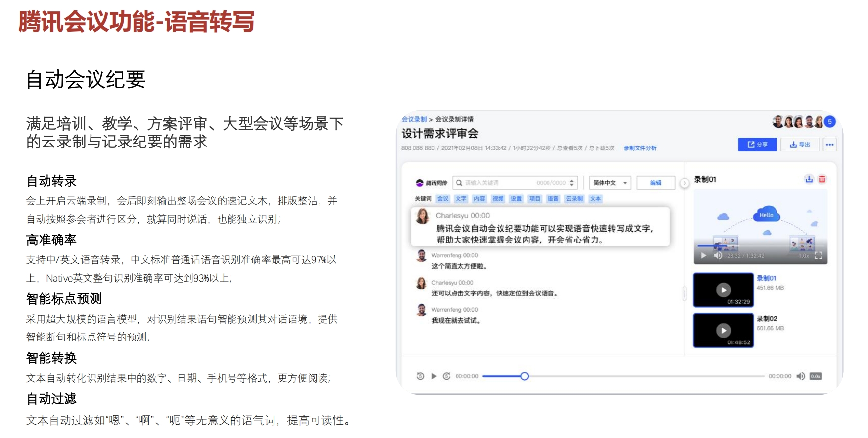
Task: Click Charlesyu's avatar in the highlighted message
Action: pos(423,216)
